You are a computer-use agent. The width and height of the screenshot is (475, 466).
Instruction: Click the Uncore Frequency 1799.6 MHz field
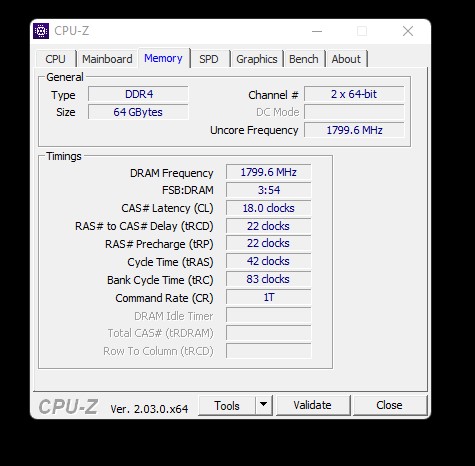click(354, 130)
